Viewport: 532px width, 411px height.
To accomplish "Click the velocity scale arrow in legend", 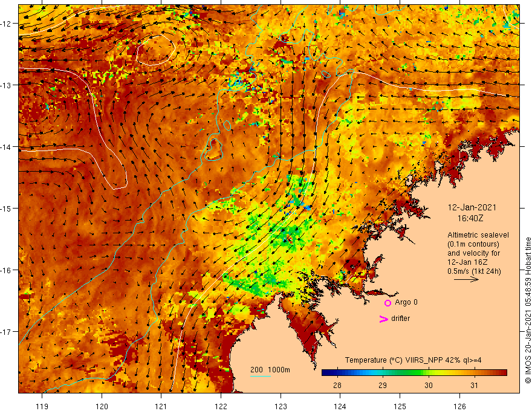I will 466,279.
